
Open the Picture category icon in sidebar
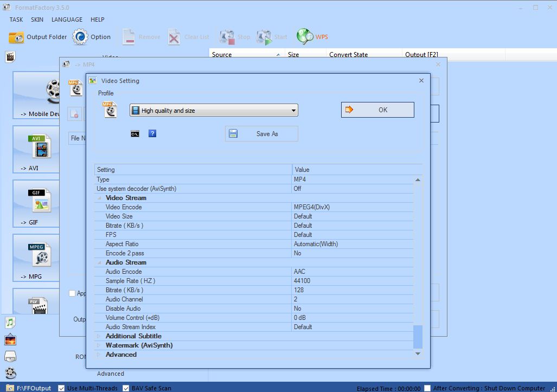10,339
